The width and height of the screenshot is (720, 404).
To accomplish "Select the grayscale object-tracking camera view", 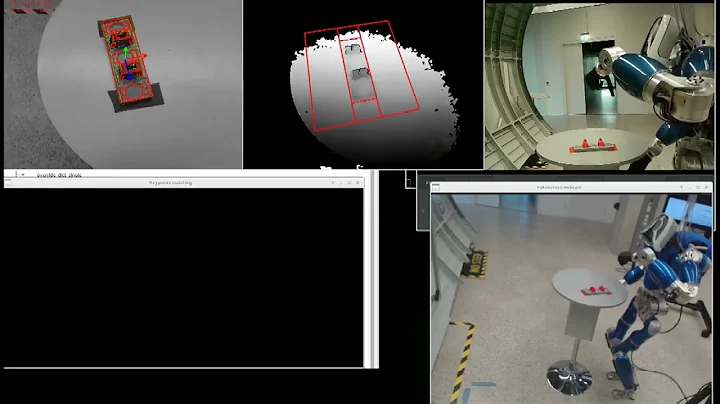I will point(123,84).
